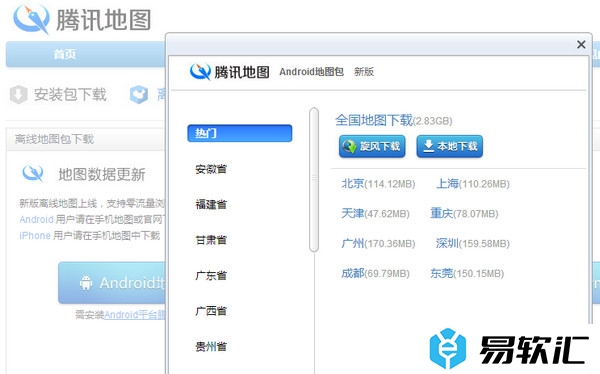Click the 本地下载 button

click(450, 146)
